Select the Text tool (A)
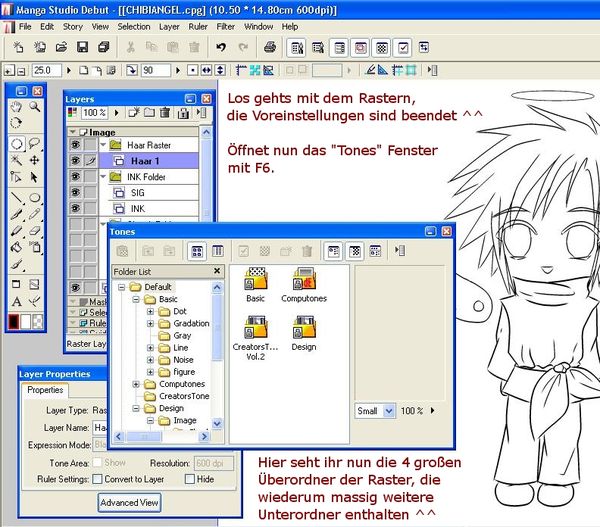600x527 pixels. coord(16,302)
